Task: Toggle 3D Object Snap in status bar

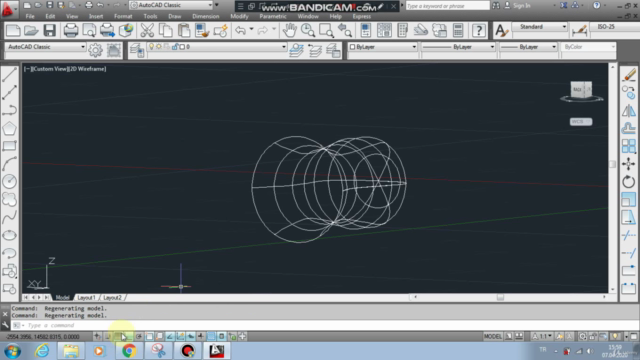Action: (x=160, y=336)
